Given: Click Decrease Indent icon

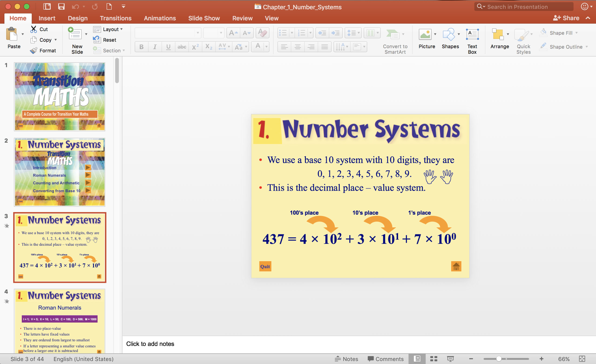Looking at the screenshot, I should 322,33.
